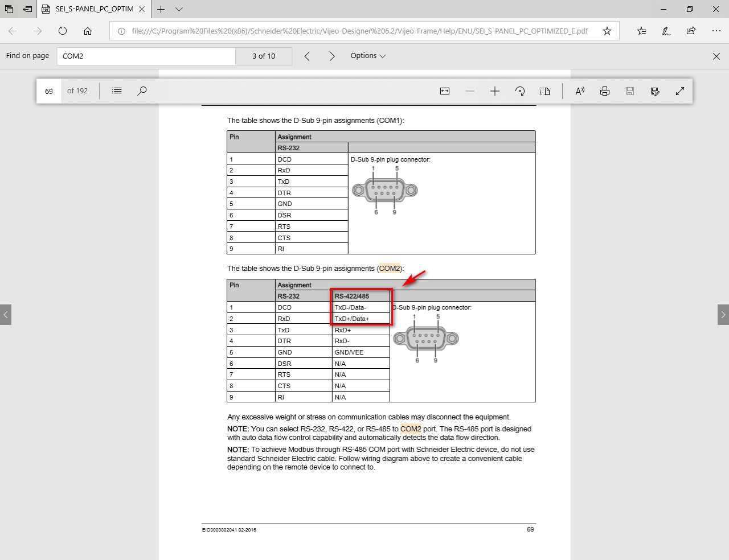The height and width of the screenshot is (560, 729).
Task: Go to next find result
Action: point(332,56)
